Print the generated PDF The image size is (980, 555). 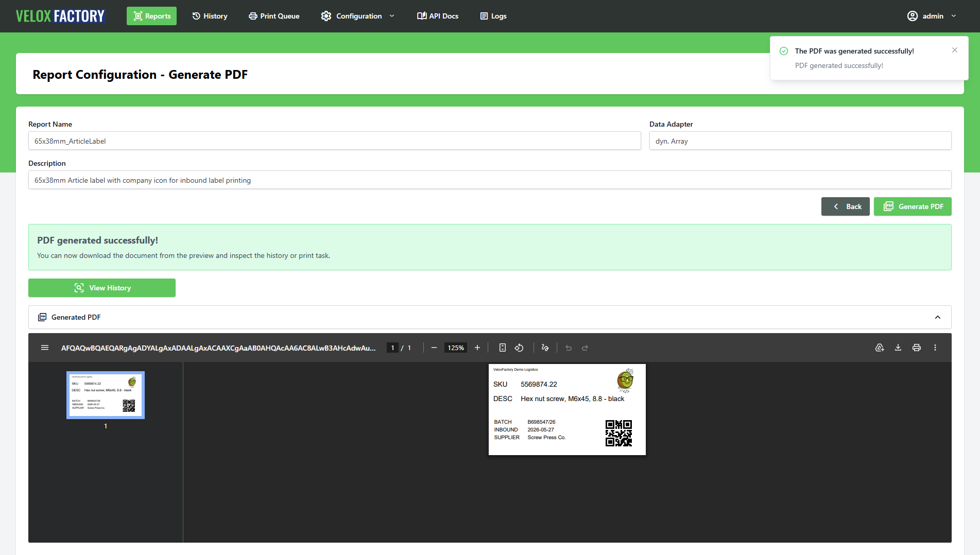click(917, 348)
